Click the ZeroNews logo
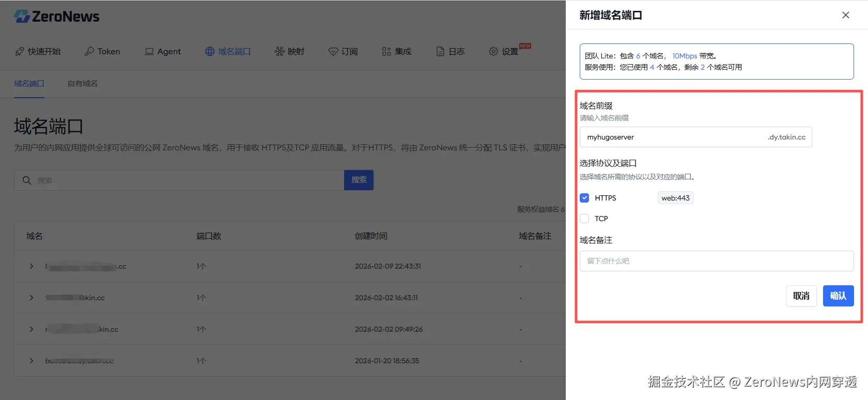The width and height of the screenshot is (868, 400). tap(56, 17)
